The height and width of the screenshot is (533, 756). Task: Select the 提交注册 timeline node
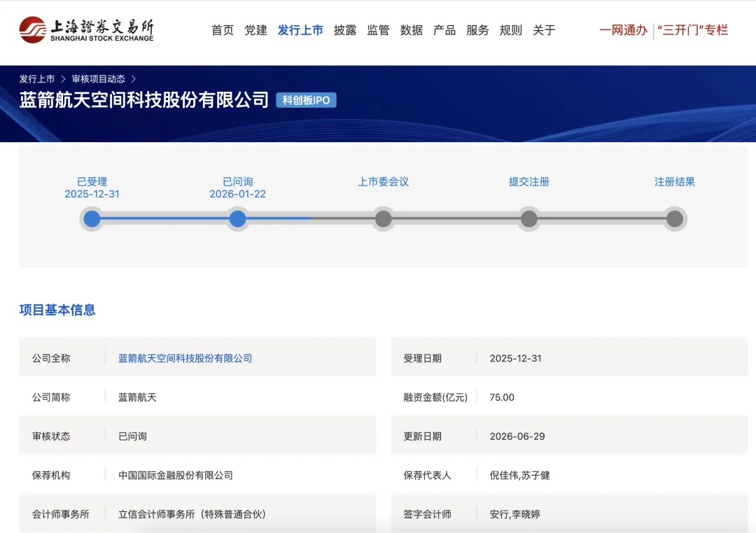point(529,219)
